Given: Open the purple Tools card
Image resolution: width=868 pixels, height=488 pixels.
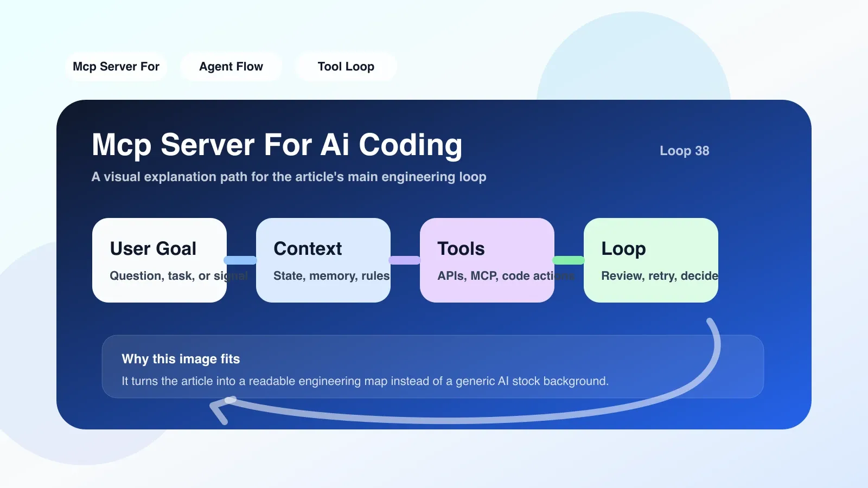Looking at the screenshot, I should click(x=487, y=260).
